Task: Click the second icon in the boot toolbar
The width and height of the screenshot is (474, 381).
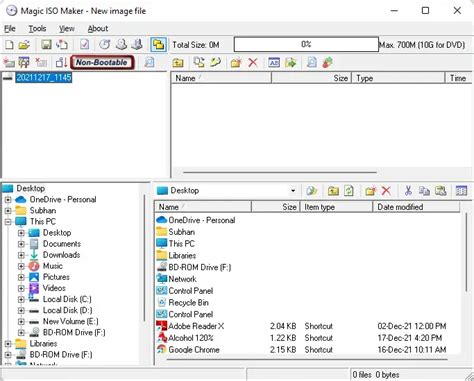Action: 24,62
